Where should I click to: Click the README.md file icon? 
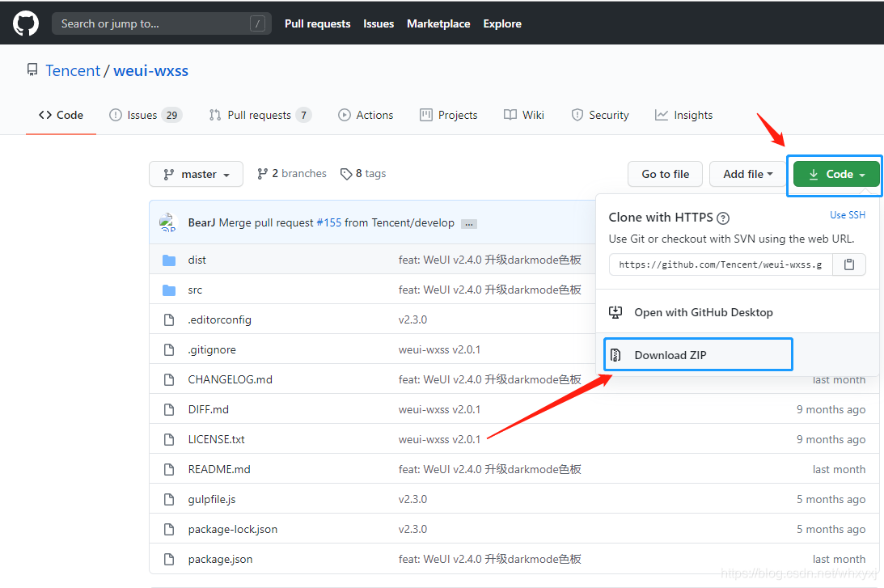click(x=168, y=469)
